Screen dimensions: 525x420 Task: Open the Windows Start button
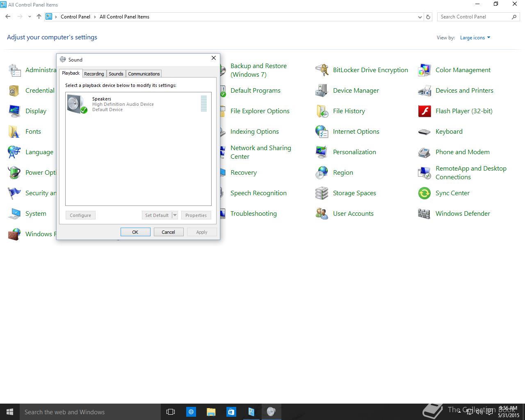tap(10, 412)
